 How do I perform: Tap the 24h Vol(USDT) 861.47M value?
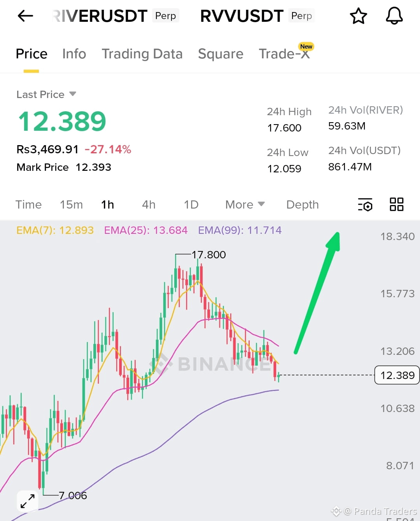350,167
